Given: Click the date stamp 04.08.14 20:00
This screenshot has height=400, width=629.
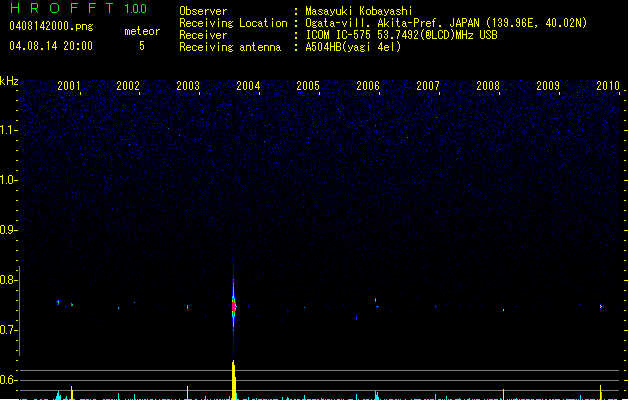Looking at the screenshot, I should (x=51, y=46).
